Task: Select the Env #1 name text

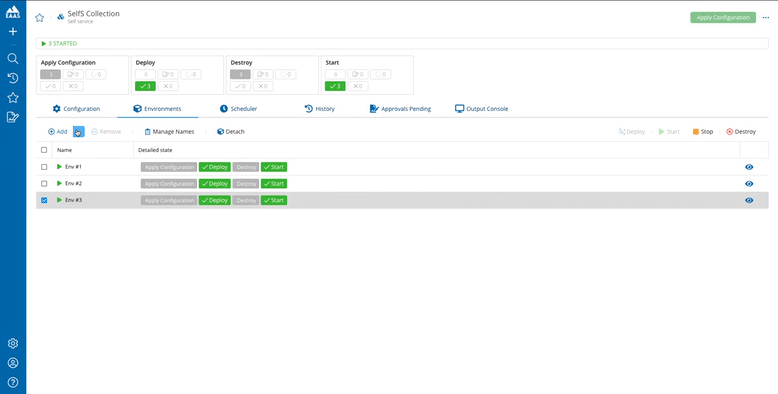Action: pyautogui.click(x=73, y=167)
